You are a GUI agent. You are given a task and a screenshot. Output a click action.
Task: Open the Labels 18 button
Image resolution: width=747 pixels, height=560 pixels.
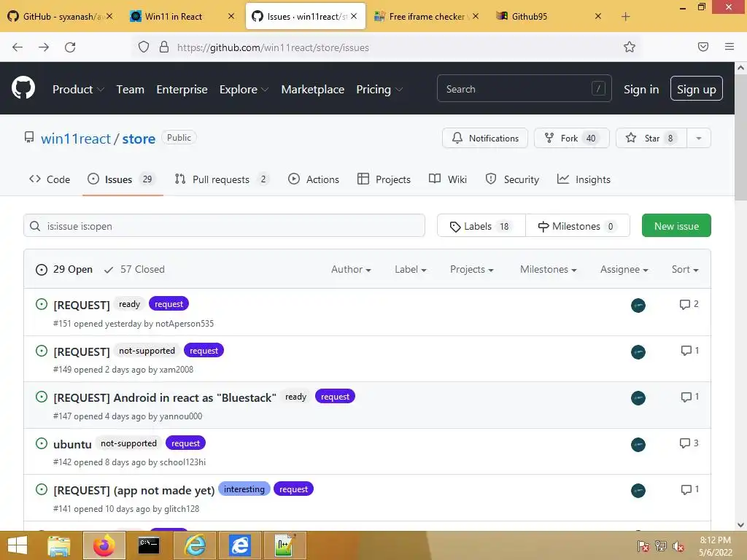pos(481,226)
